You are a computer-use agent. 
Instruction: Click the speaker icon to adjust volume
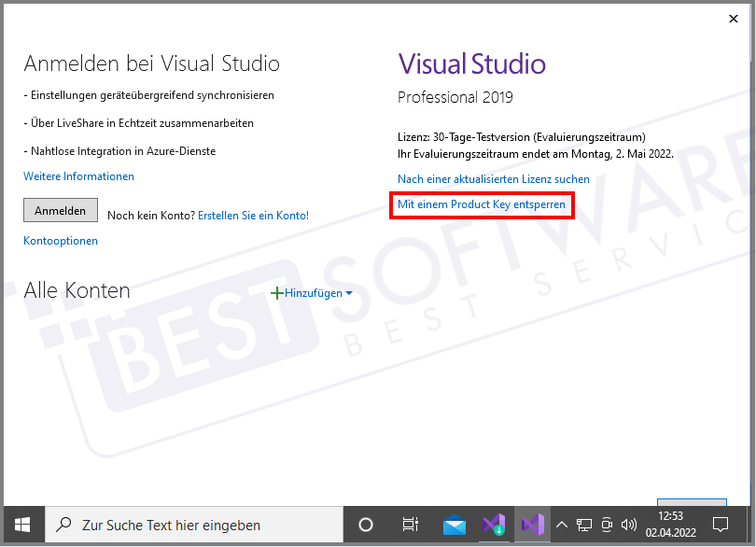tap(628, 524)
